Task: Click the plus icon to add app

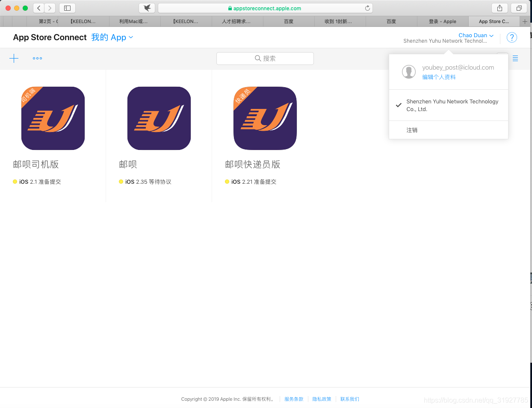Action: [14, 59]
